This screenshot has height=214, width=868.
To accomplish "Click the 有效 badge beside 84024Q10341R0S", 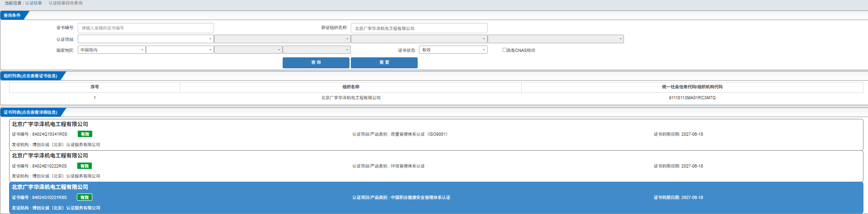I will [85, 134].
